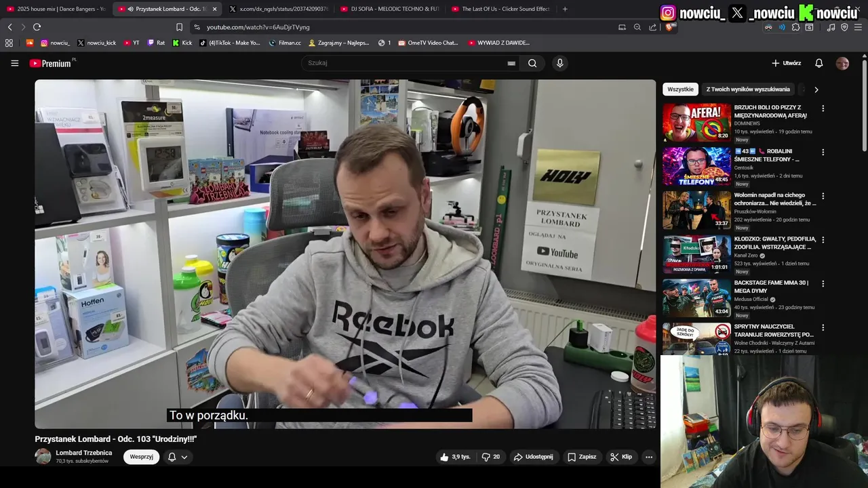The height and width of the screenshot is (488, 868).
Task: Open the install-app icon in address bar
Action: (x=623, y=27)
